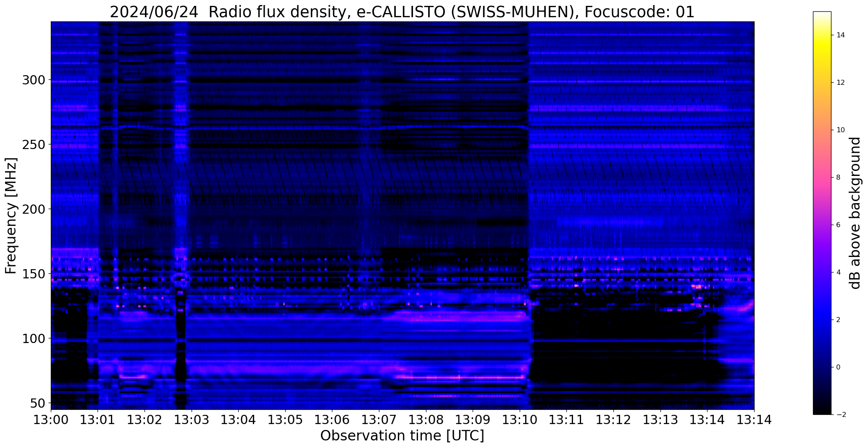Click the 13:02 time tick label
Viewport: 868px width, 448px height.
click(x=145, y=419)
